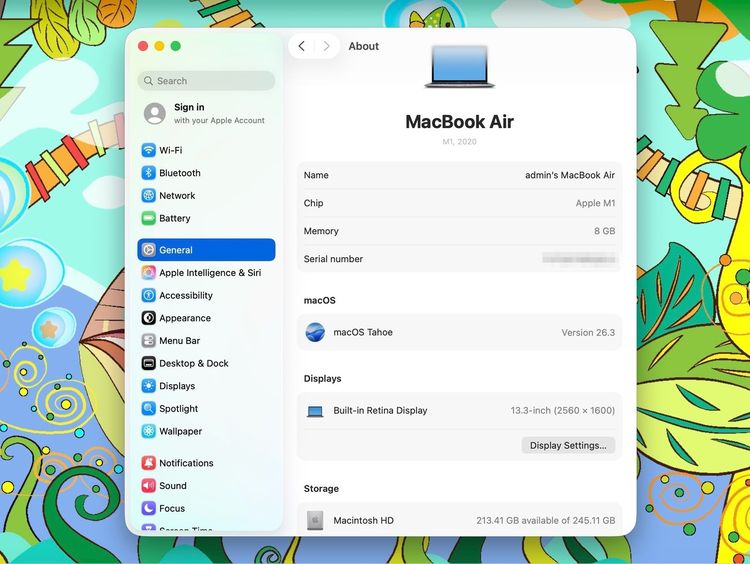
Task: Click the General gear icon
Action: [x=149, y=250]
